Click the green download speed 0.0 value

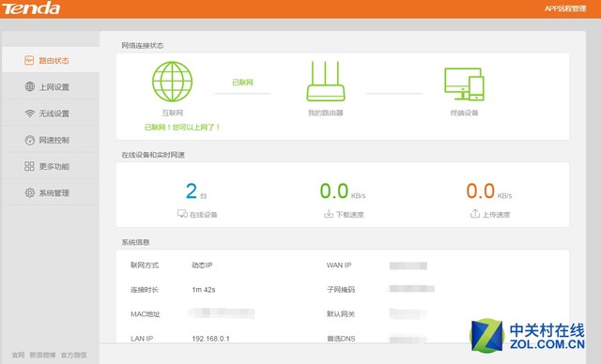(334, 191)
